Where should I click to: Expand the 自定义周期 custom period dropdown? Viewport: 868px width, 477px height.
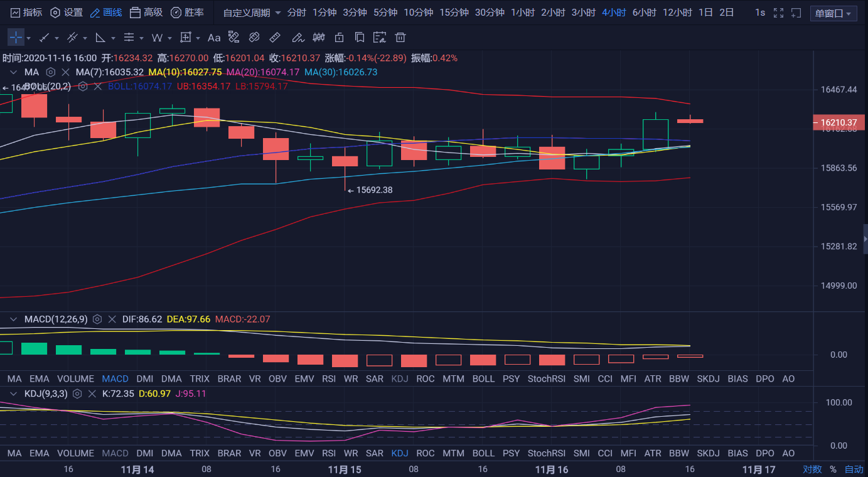click(252, 13)
